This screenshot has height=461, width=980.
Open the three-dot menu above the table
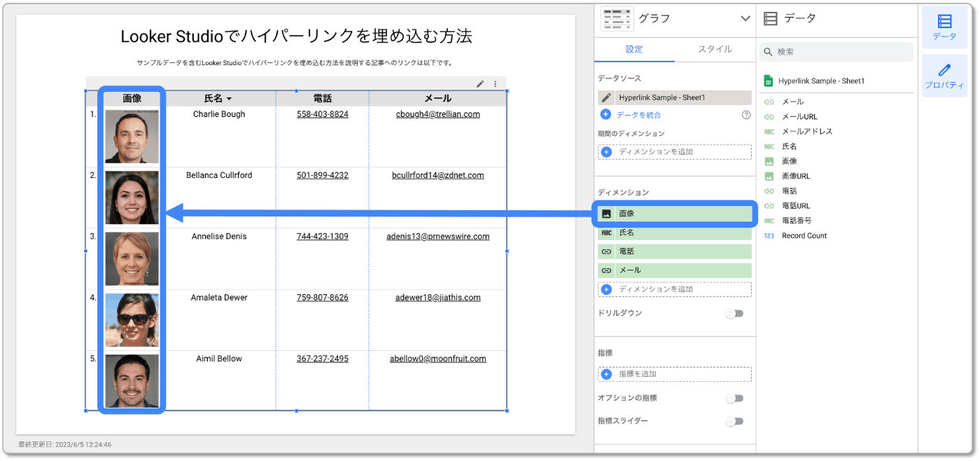click(x=495, y=84)
